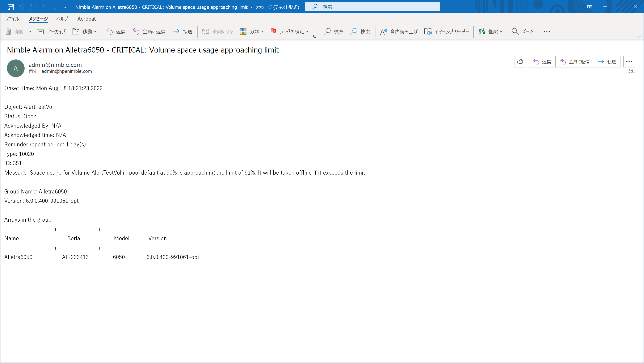The image size is (644, 363).
Task: Start 音声読み上げ read aloud
Action: (399, 32)
